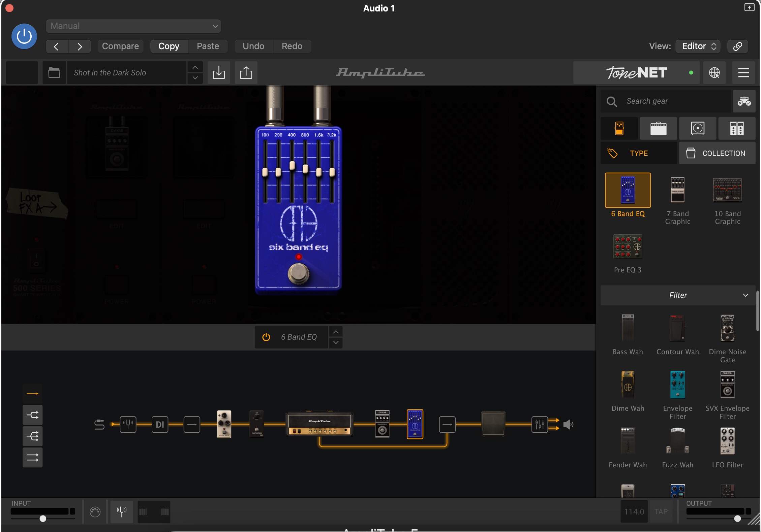Click the 400 Hz slider on six band eq
The width and height of the screenshot is (761, 532).
pos(292,165)
